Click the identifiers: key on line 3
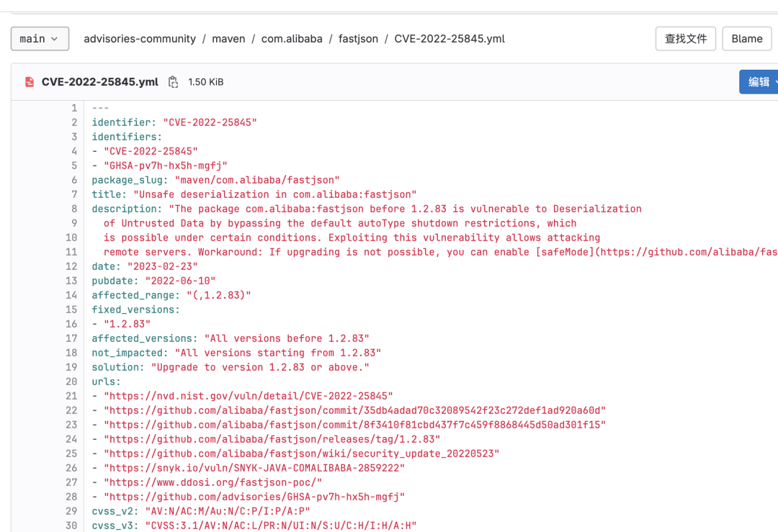This screenshot has width=778, height=532. point(127,137)
